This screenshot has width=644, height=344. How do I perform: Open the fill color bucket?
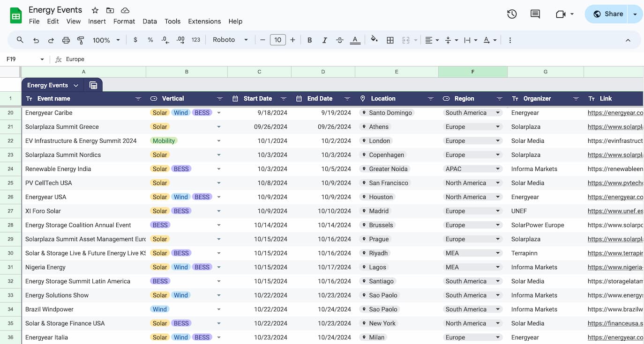(374, 39)
